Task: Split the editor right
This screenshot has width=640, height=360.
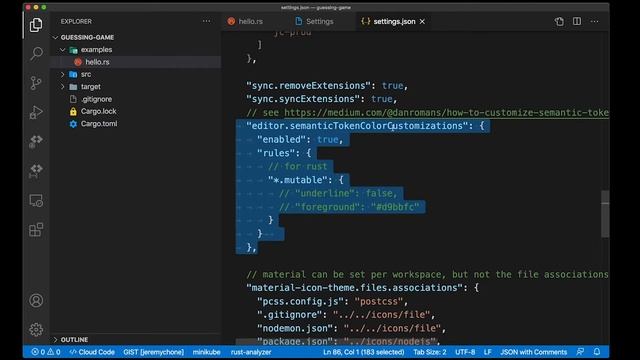Action: pyautogui.click(x=577, y=21)
